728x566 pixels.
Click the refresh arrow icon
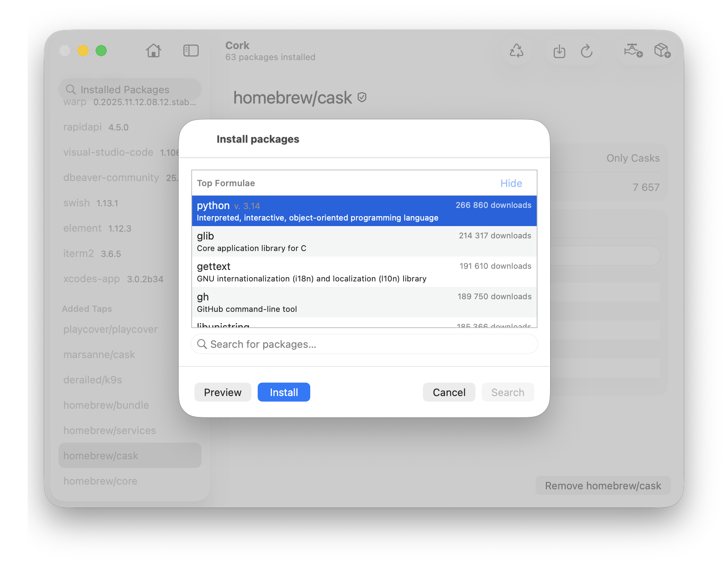click(x=587, y=51)
